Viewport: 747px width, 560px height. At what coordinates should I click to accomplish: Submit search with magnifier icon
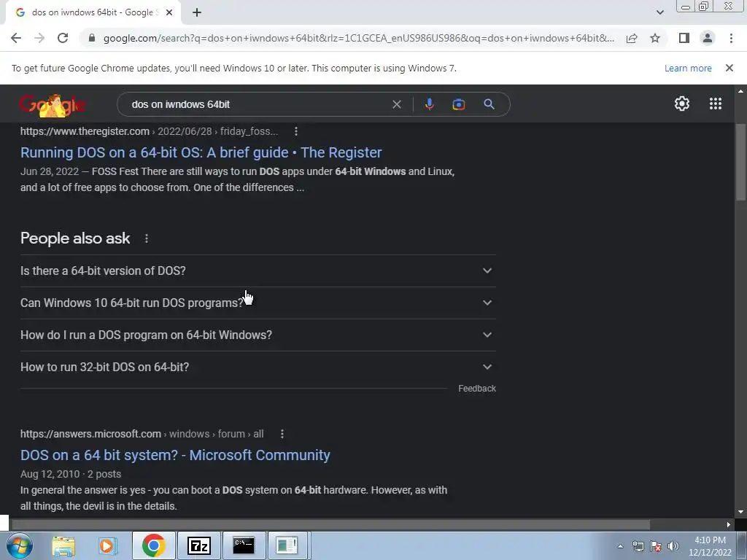coord(489,104)
